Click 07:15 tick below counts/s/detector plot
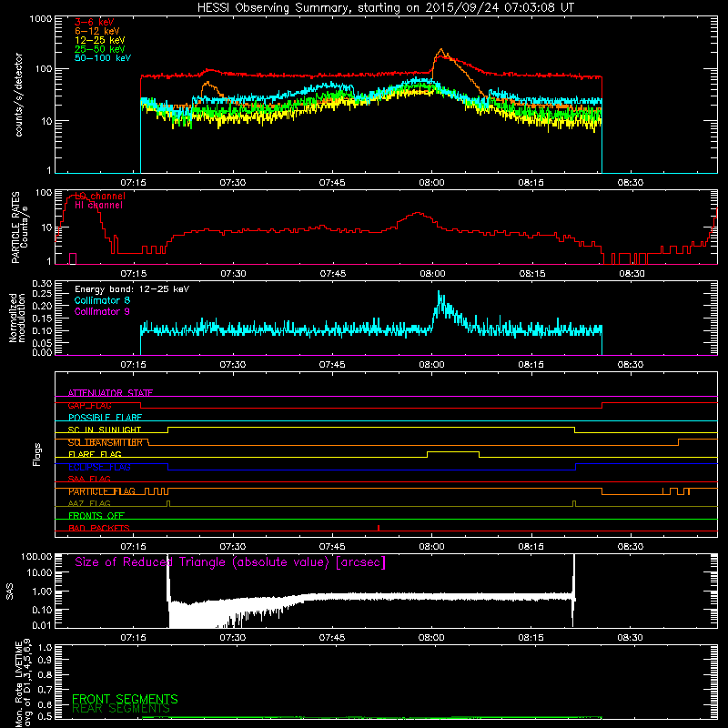Screen dimensions: 728x728 tap(133, 183)
